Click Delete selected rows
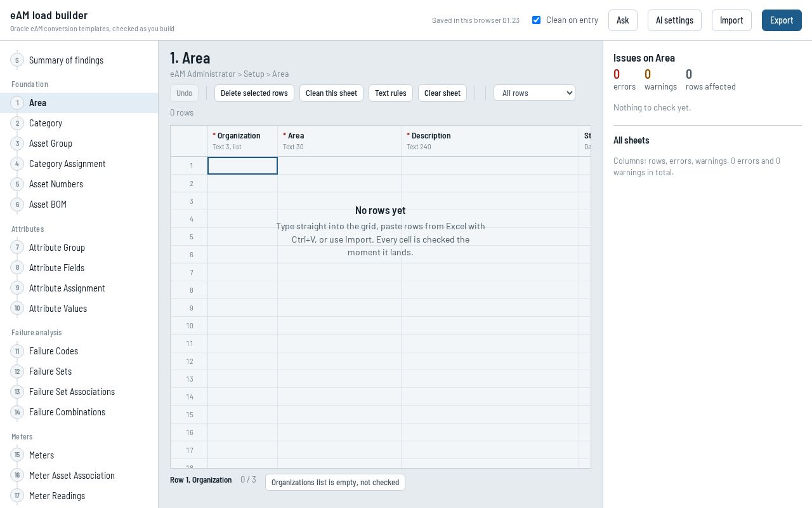Viewport: 812px width, 508px height. point(254,93)
